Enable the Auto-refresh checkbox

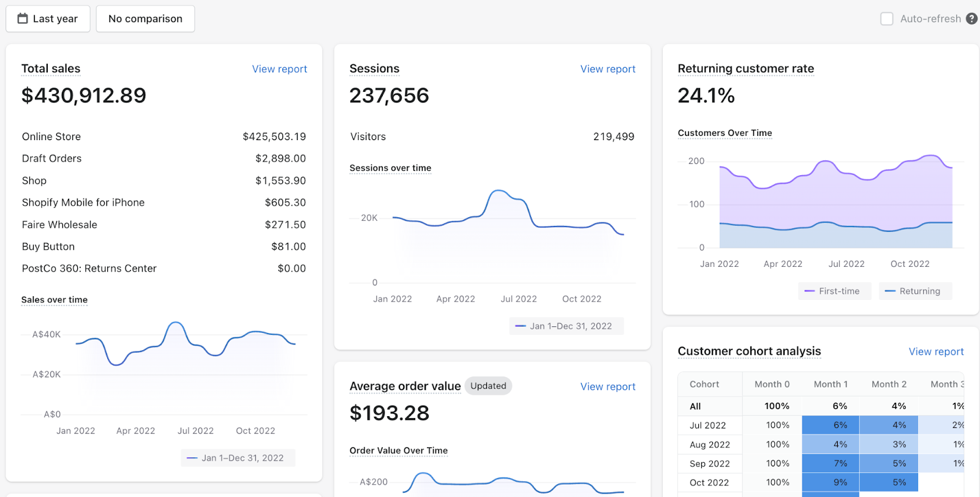tap(886, 18)
